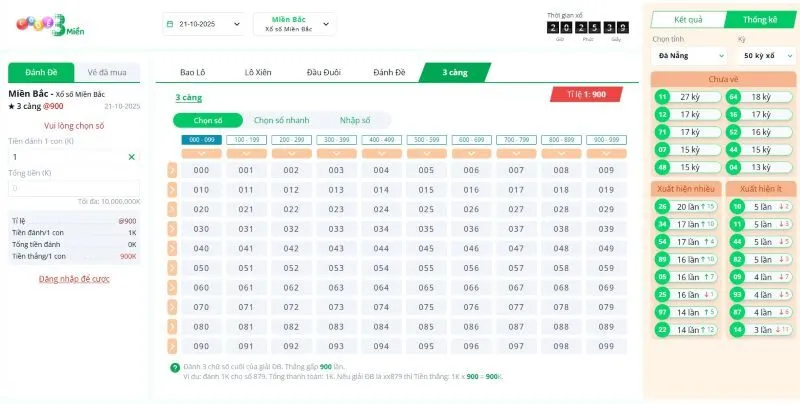The width and height of the screenshot is (800, 404).
Task: Toggle number 009 in the grid
Action: tap(607, 170)
